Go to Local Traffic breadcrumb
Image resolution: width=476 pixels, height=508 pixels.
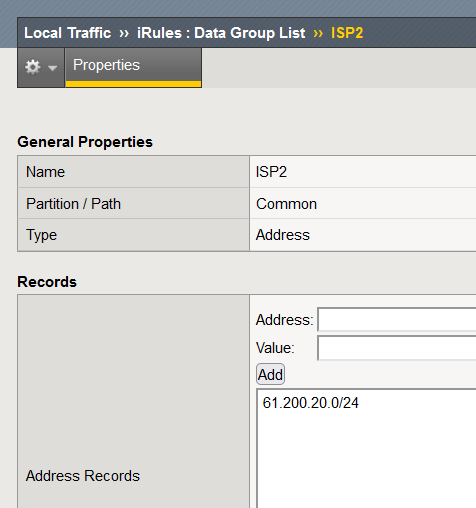tap(68, 33)
